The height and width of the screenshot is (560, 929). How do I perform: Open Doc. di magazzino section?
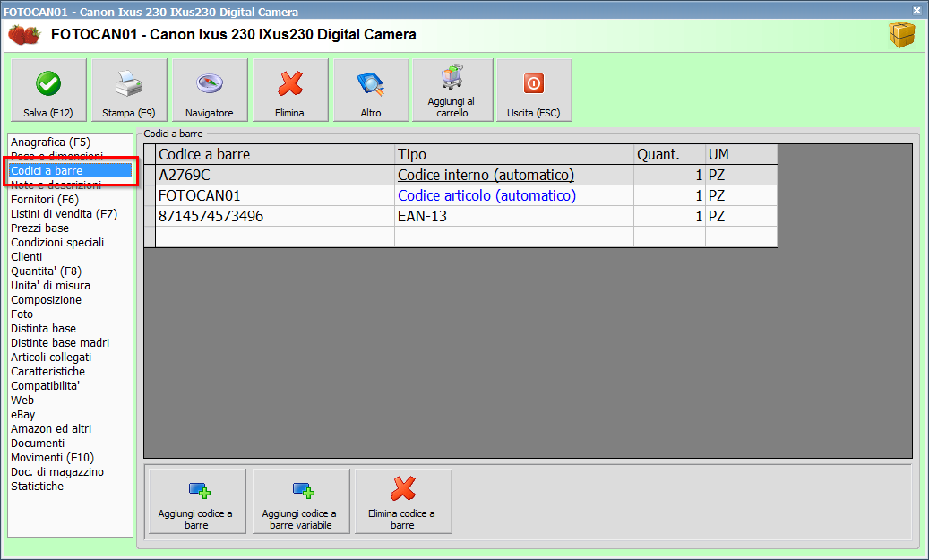pyautogui.click(x=57, y=471)
